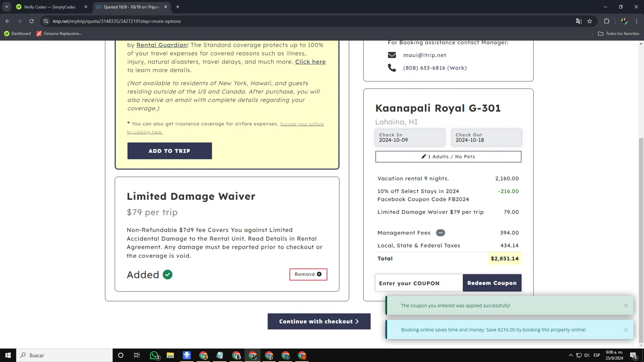Click the envelope email icon

(392, 55)
